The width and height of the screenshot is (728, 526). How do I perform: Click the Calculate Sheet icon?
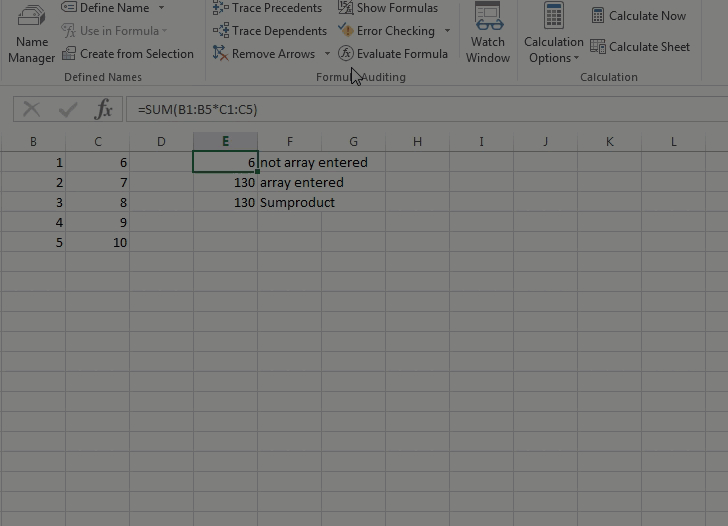coord(598,46)
